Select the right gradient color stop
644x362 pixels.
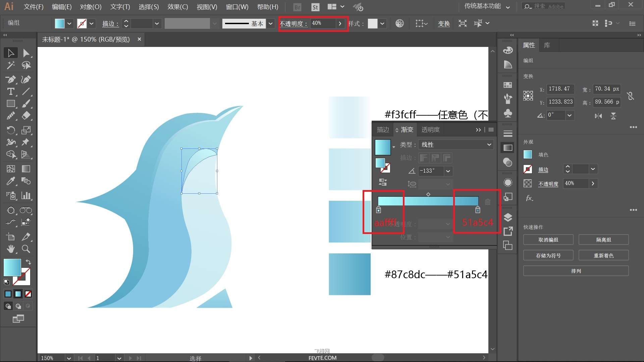478,210
